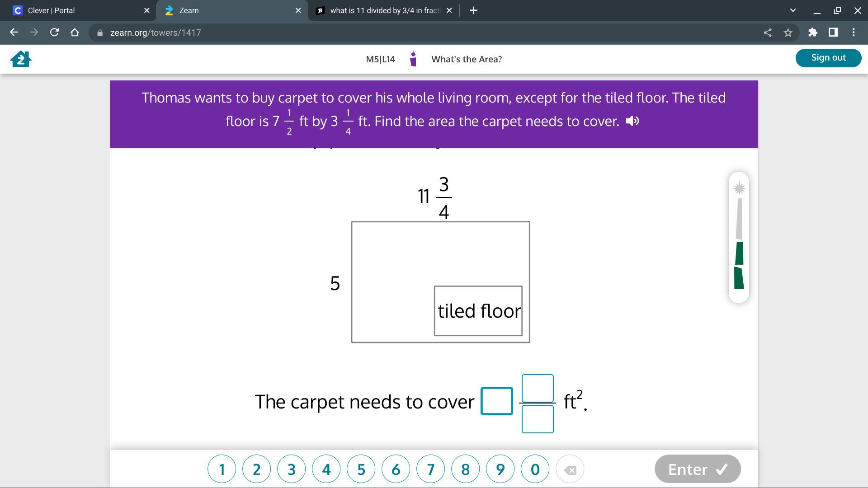Click the Sign out button

tap(828, 58)
